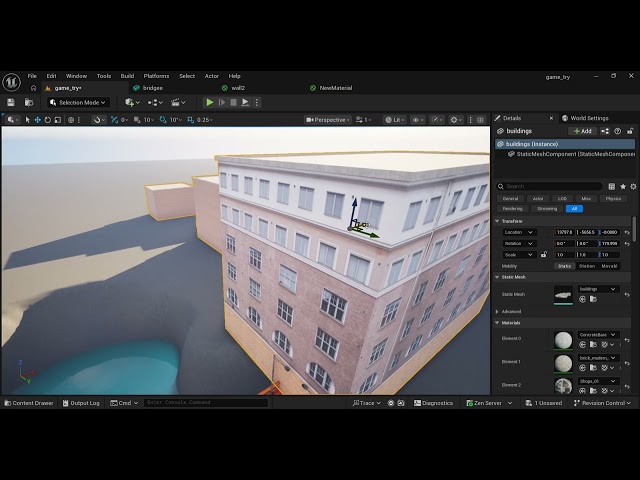
Task: Open the Blueprints toolbar menu
Action: 155,102
